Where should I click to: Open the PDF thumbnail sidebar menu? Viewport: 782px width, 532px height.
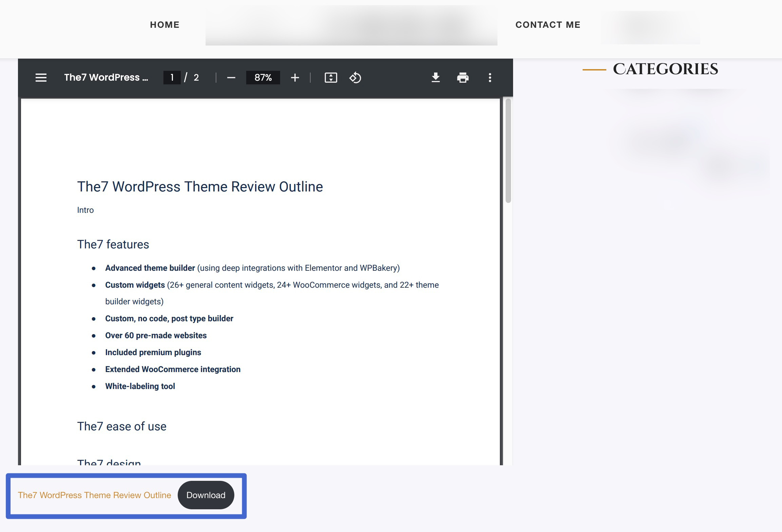point(41,77)
